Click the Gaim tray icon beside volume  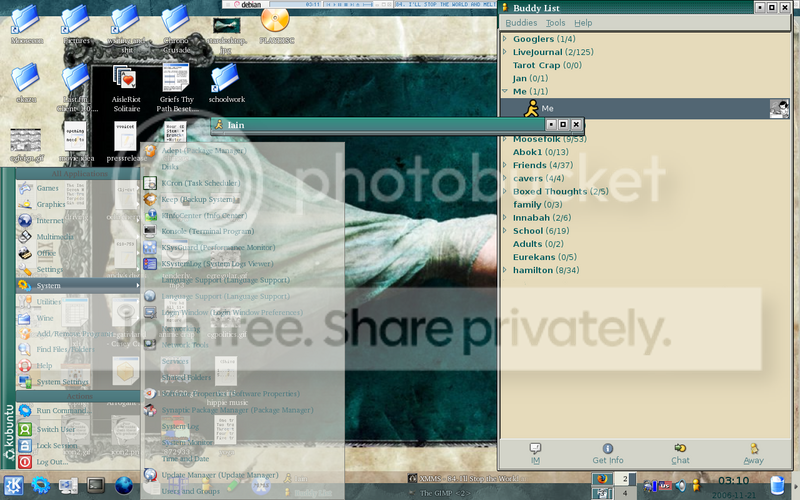click(696, 485)
